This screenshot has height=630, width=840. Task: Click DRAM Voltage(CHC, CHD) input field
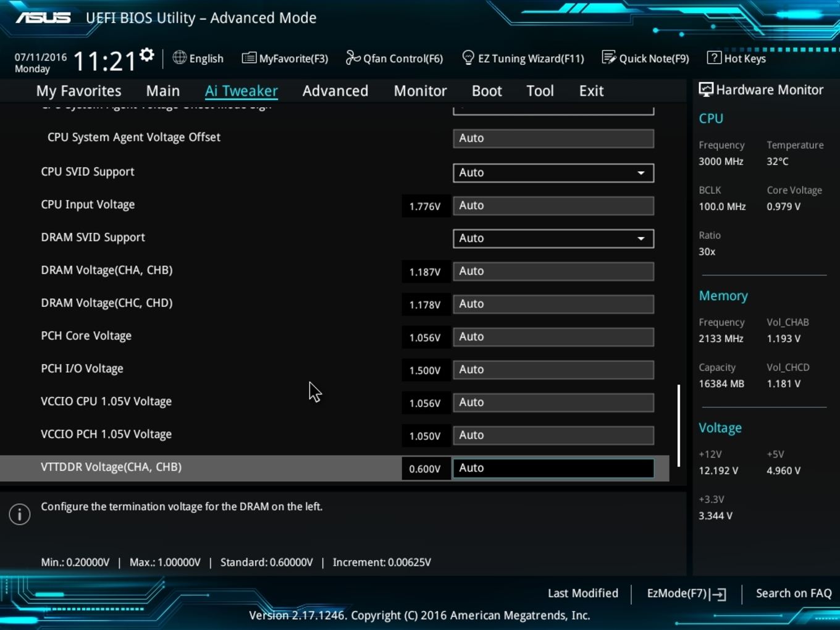[x=553, y=304]
